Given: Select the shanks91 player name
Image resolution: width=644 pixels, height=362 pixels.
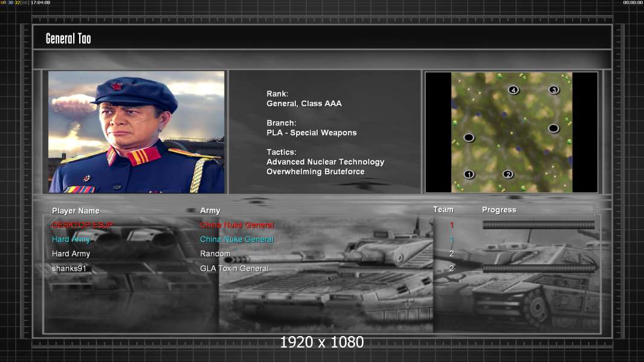Looking at the screenshot, I should [x=69, y=268].
